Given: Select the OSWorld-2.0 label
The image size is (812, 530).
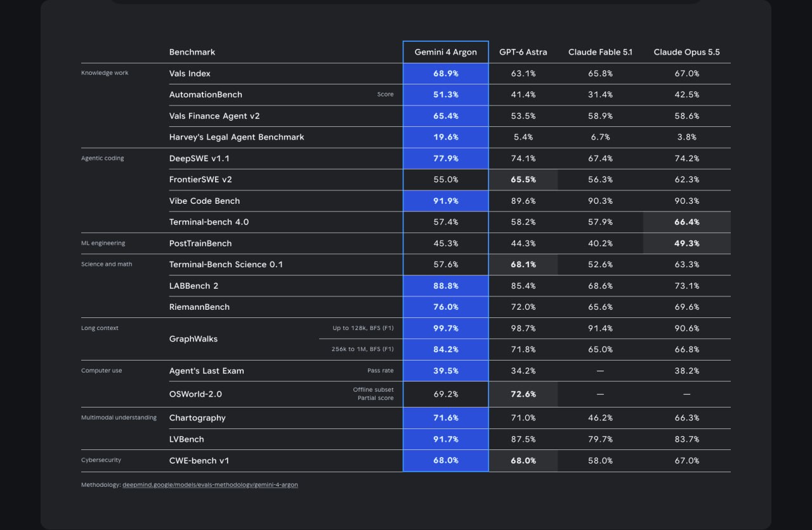Looking at the screenshot, I should (x=195, y=394).
